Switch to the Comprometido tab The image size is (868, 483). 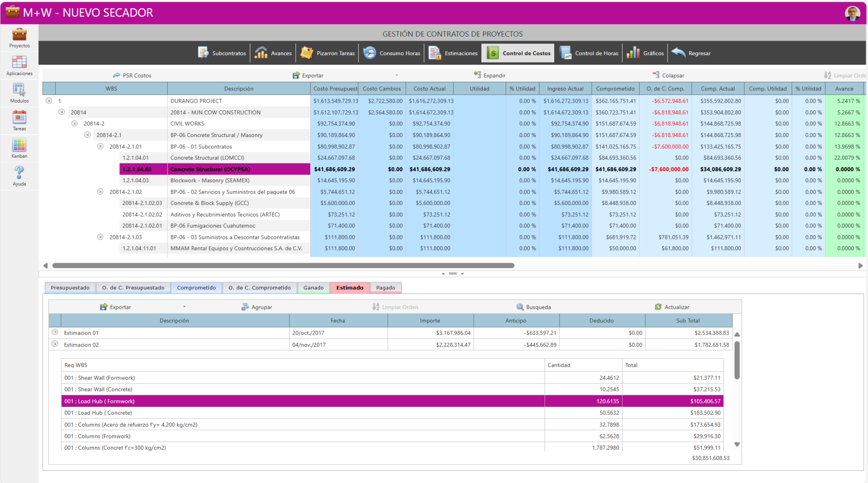(x=196, y=288)
